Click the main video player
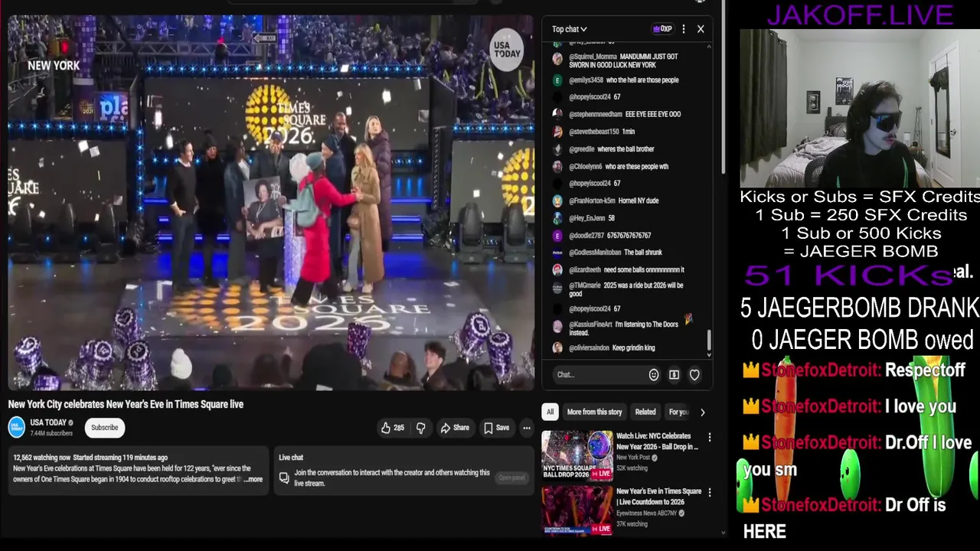The width and height of the screenshot is (980, 551). (x=271, y=203)
